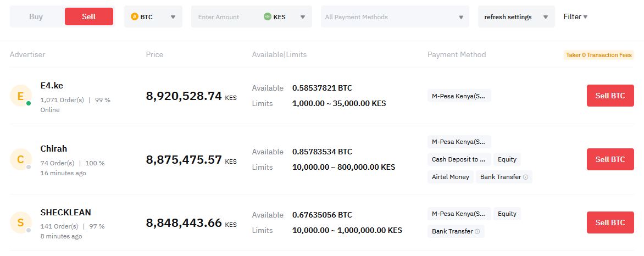Screen dimensions: 644x256
Task: Click the Available|Limits column header
Action: click(279, 54)
